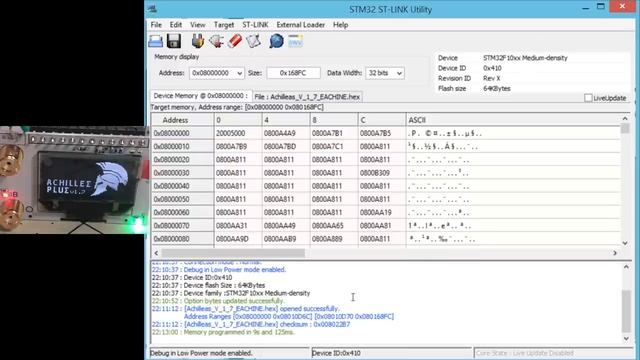The width and height of the screenshot is (640, 360).
Task: Click the memory table up scroll arrow
Action: (x=625, y=119)
